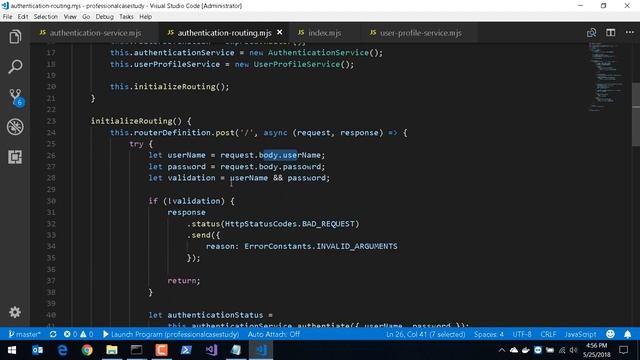Open the Debug view

(15, 127)
